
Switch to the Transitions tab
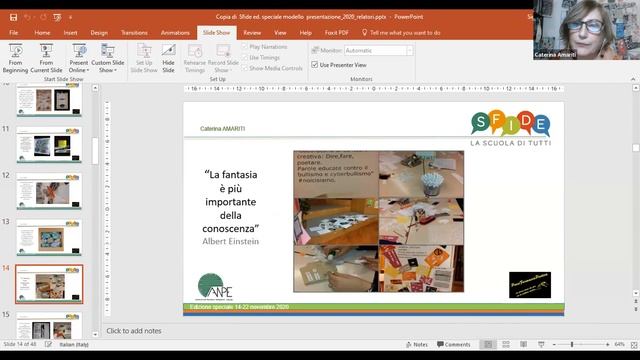[134, 33]
